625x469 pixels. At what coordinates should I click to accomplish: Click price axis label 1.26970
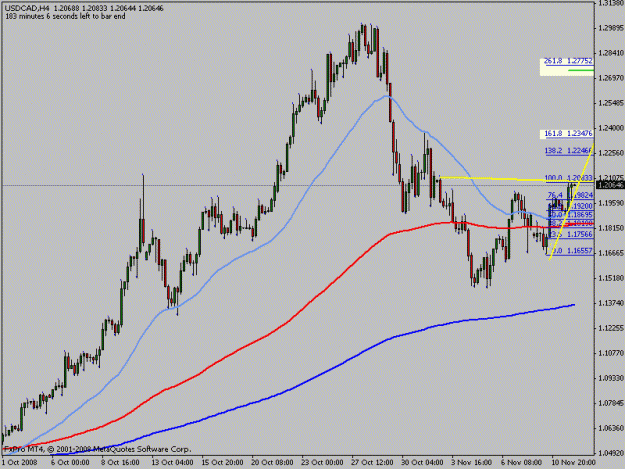[611, 78]
